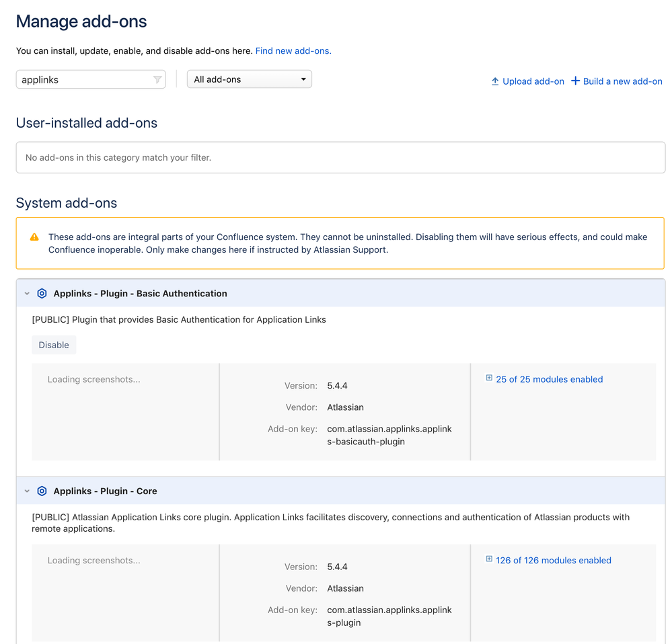Expand 126 of 126 modules enabled
Screen dimensions: 672x644
(554, 561)
